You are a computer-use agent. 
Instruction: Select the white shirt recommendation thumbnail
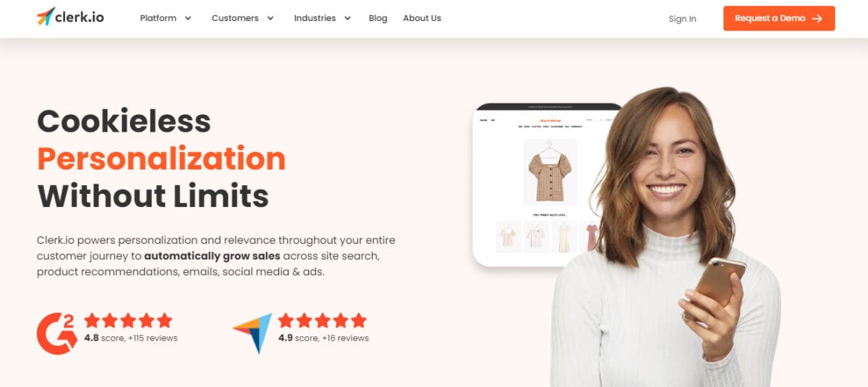click(537, 237)
